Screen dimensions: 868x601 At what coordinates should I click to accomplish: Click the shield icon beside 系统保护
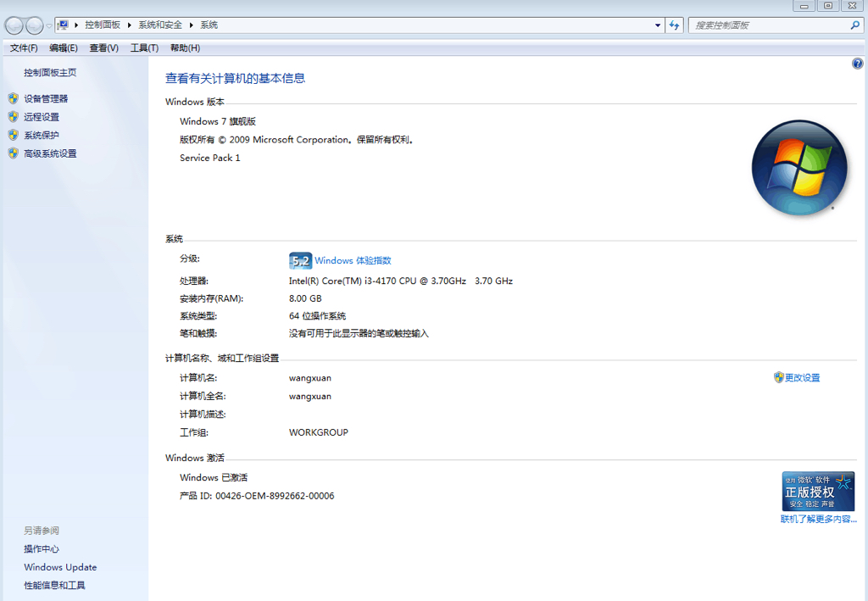coord(14,135)
